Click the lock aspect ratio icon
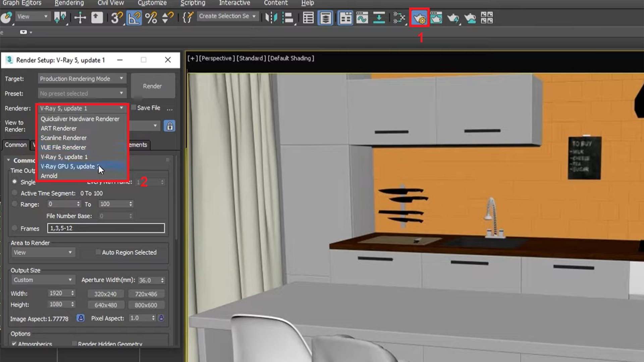Viewport: 644px width, 362px height. click(80, 318)
